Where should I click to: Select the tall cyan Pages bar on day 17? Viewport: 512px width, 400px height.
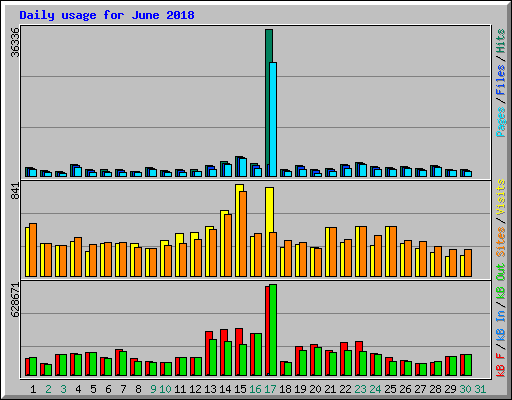coord(273,119)
